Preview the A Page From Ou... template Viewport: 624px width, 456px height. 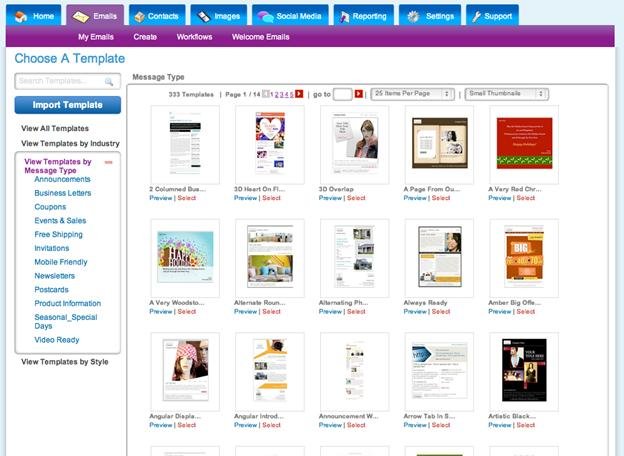[415, 198]
